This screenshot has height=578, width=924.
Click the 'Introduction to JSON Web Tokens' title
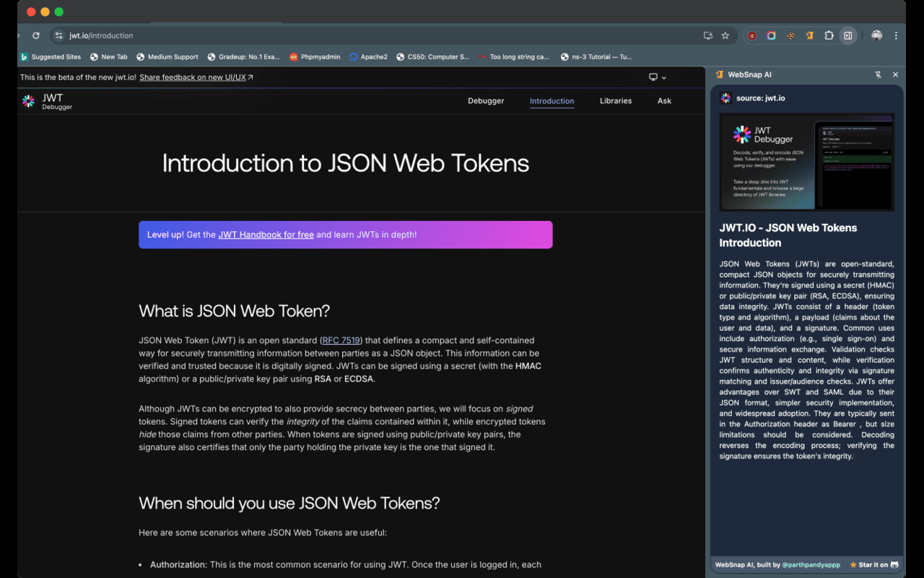tap(346, 163)
